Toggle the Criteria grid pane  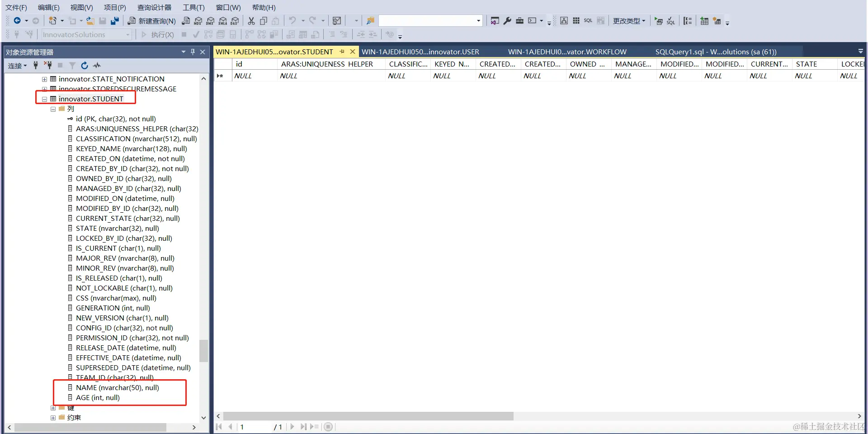point(576,21)
